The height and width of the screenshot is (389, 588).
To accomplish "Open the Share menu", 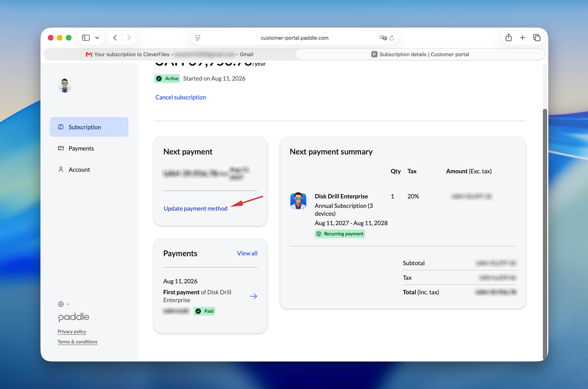I will (x=509, y=38).
